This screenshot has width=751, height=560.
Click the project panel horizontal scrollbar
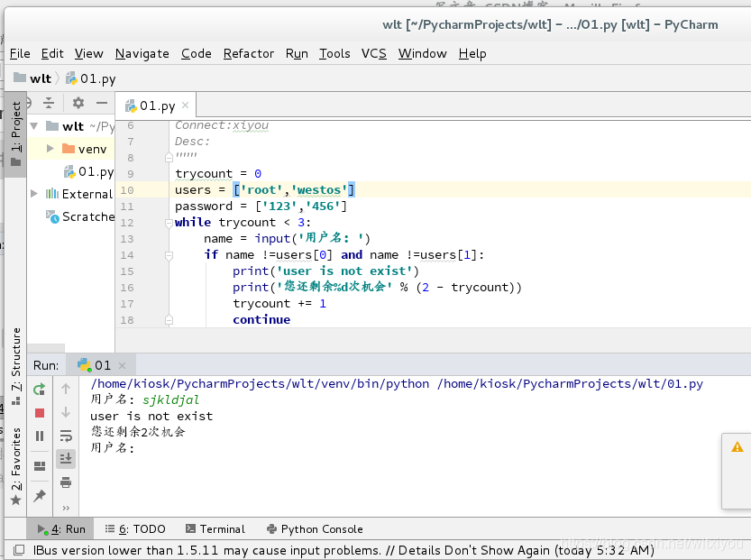pyautogui.click(x=45, y=347)
